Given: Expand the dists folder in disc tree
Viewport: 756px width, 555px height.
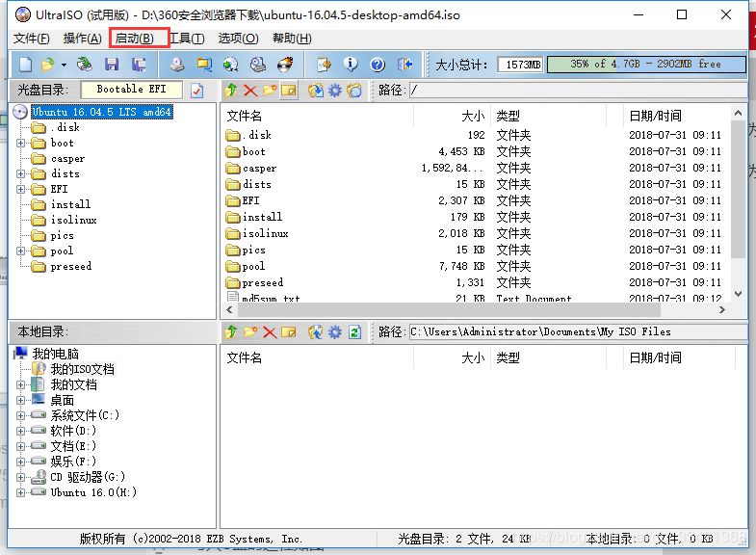Looking at the screenshot, I should (21, 173).
